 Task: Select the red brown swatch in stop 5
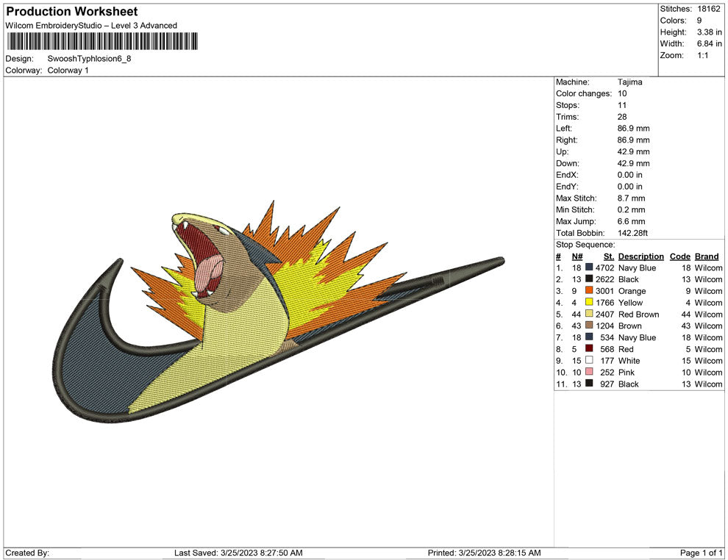click(589, 315)
